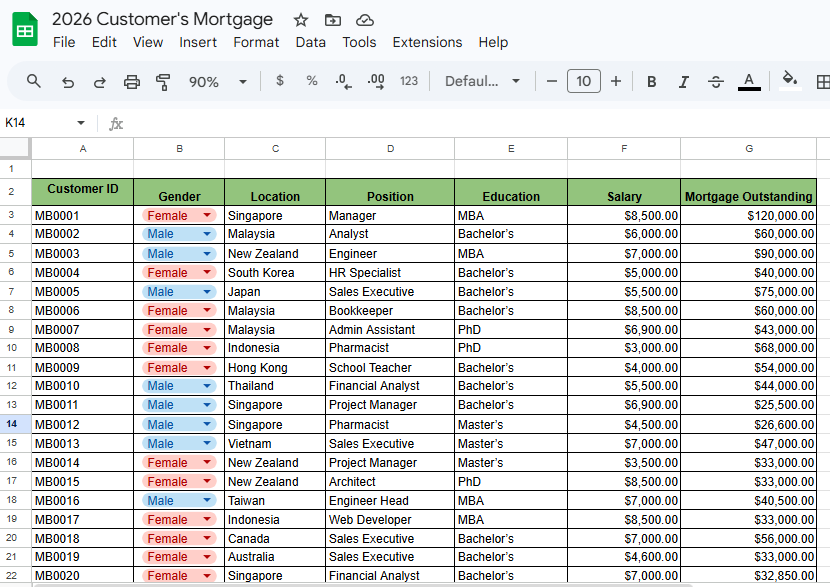Screen dimensions: 830x587
Task: Open the fill color bucket
Action: pyautogui.click(x=790, y=80)
